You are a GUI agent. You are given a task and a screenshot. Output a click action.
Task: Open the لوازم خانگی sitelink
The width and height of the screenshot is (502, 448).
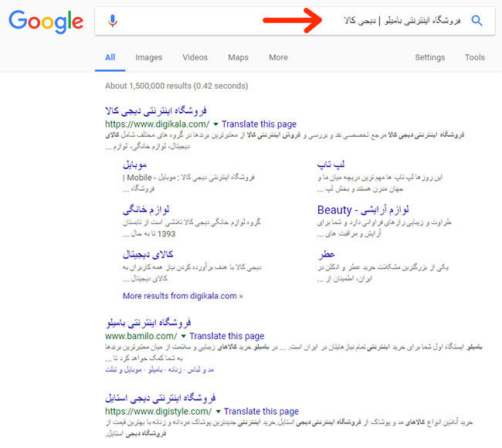coord(146,210)
